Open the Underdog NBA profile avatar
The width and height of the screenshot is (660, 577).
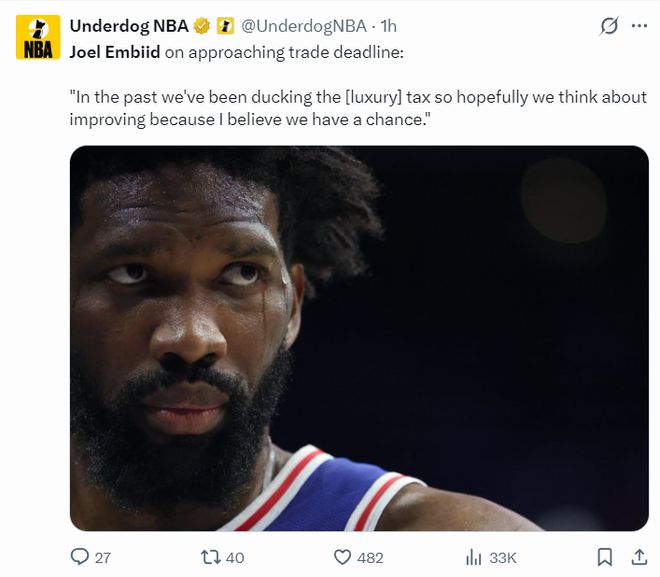coord(38,37)
